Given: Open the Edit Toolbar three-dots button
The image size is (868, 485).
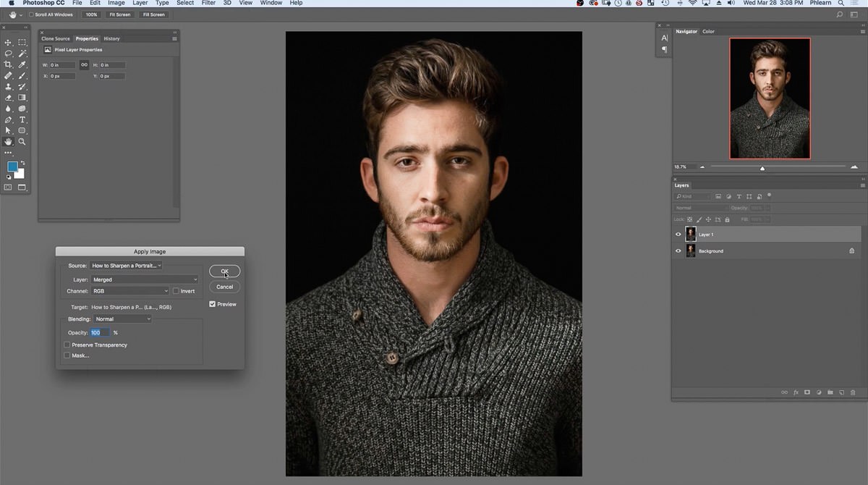Looking at the screenshot, I should coord(9,153).
